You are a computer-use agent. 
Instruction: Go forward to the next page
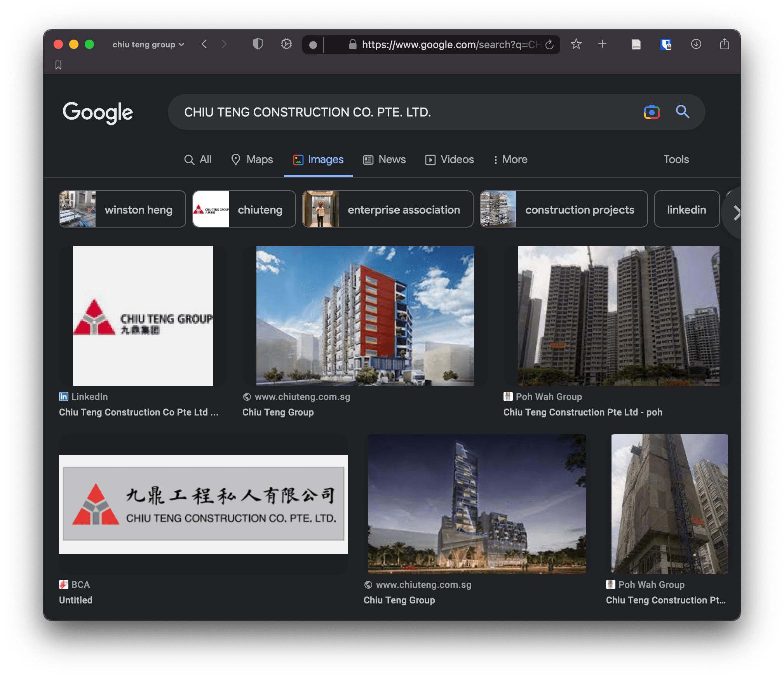[224, 44]
